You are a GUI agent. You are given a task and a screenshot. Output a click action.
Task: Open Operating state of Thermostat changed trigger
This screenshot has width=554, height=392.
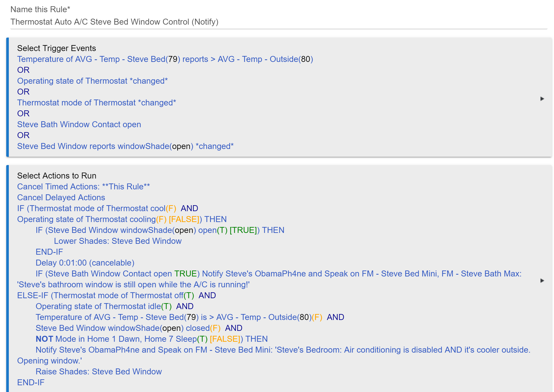(x=92, y=81)
